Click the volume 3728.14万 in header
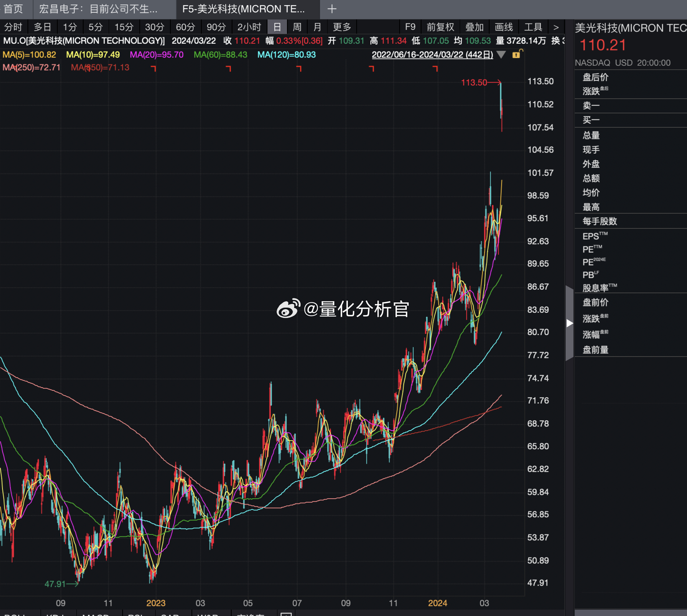The image size is (687, 616). 526,41
